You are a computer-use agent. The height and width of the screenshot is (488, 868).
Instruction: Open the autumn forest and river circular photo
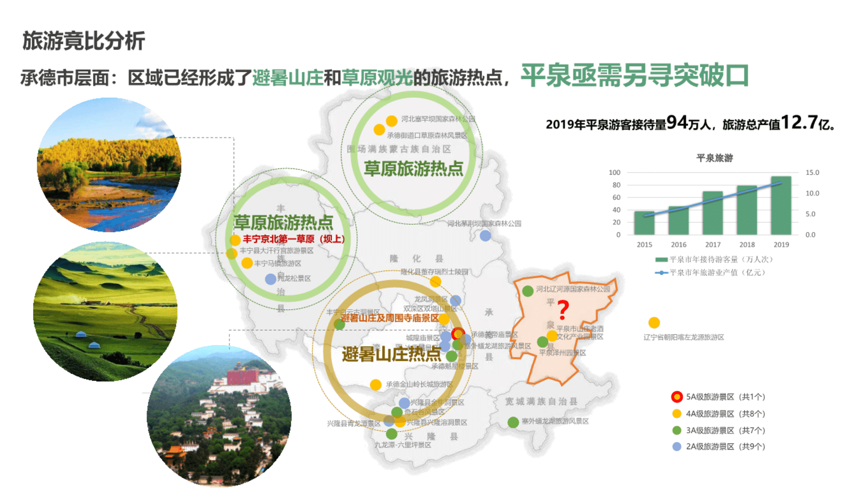pyautogui.click(x=109, y=165)
